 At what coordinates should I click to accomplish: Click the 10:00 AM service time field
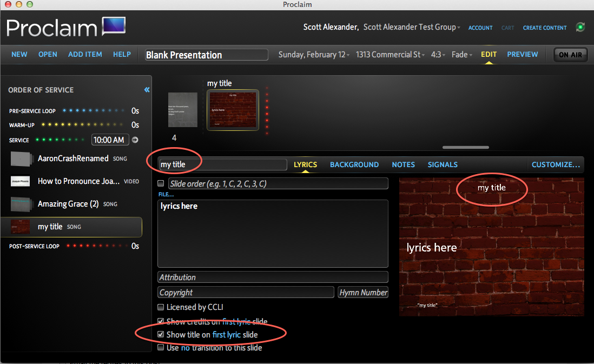(x=110, y=140)
